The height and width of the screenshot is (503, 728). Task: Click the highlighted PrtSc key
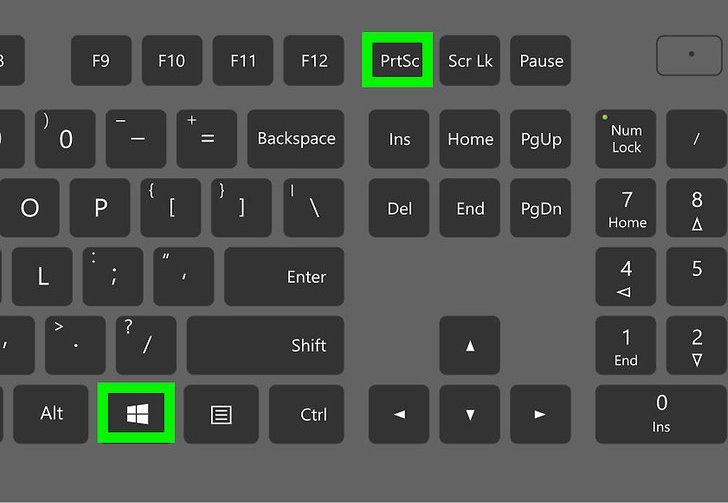click(x=397, y=59)
